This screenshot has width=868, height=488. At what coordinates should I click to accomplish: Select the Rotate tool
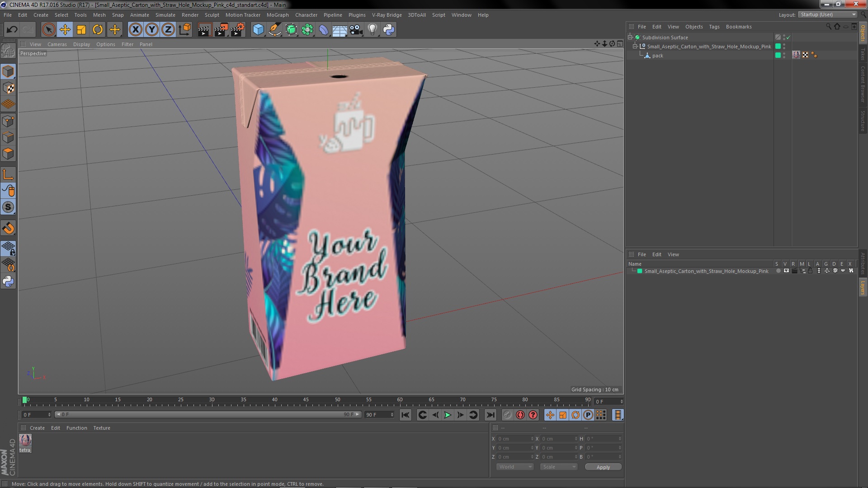98,30
